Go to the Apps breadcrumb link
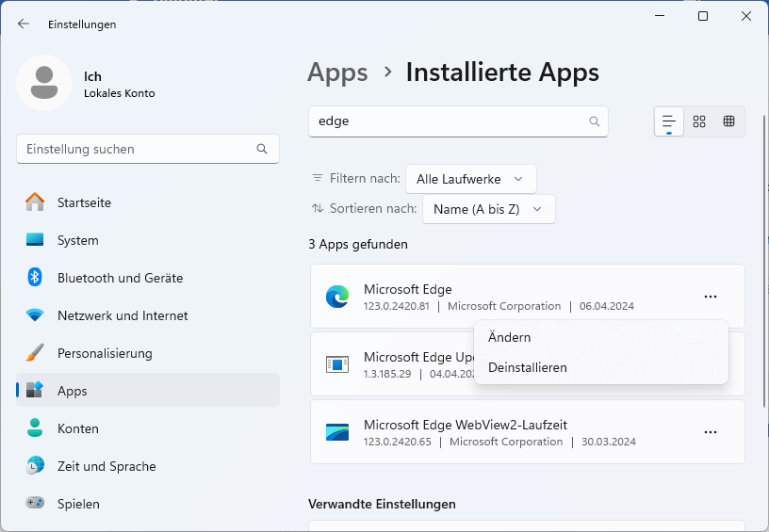The height and width of the screenshot is (532, 769). (337, 73)
